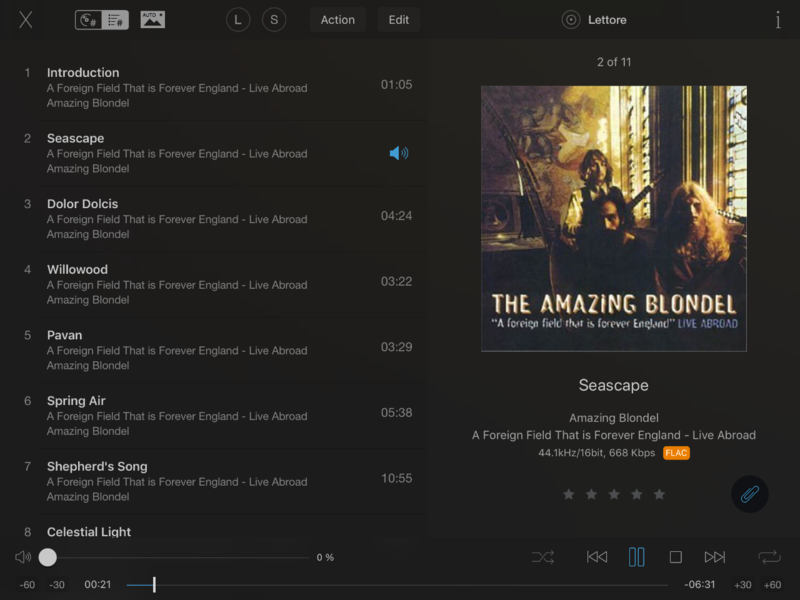Skip to the previous track
The image size is (800, 600).
597,557
